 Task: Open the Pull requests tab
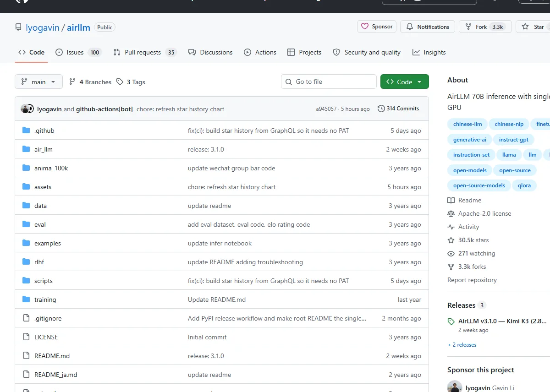coord(145,52)
